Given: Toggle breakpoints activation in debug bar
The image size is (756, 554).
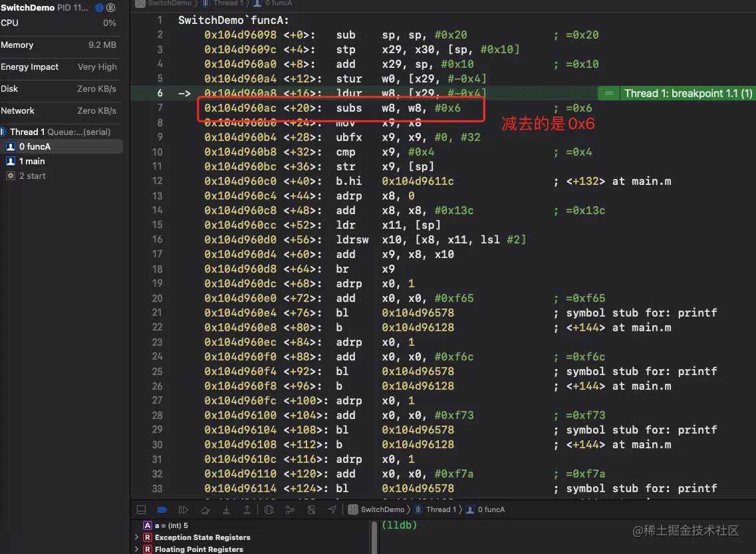Looking at the screenshot, I should pyautogui.click(x=162, y=509).
